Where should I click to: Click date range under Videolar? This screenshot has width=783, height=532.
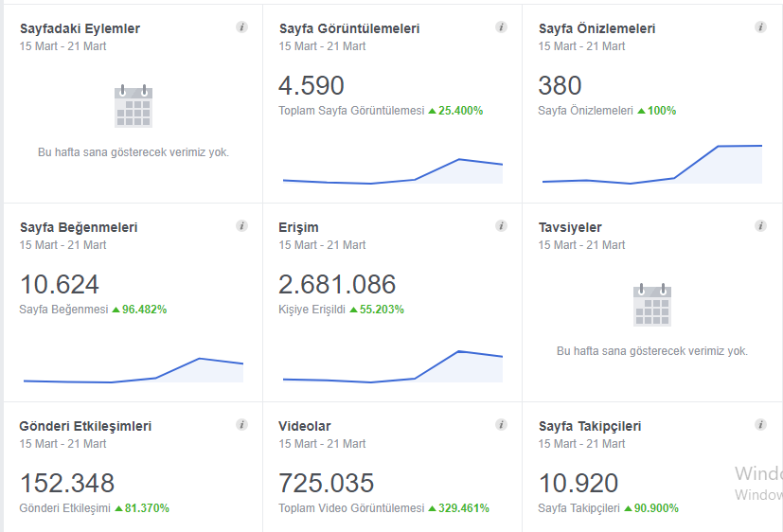point(322,444)
